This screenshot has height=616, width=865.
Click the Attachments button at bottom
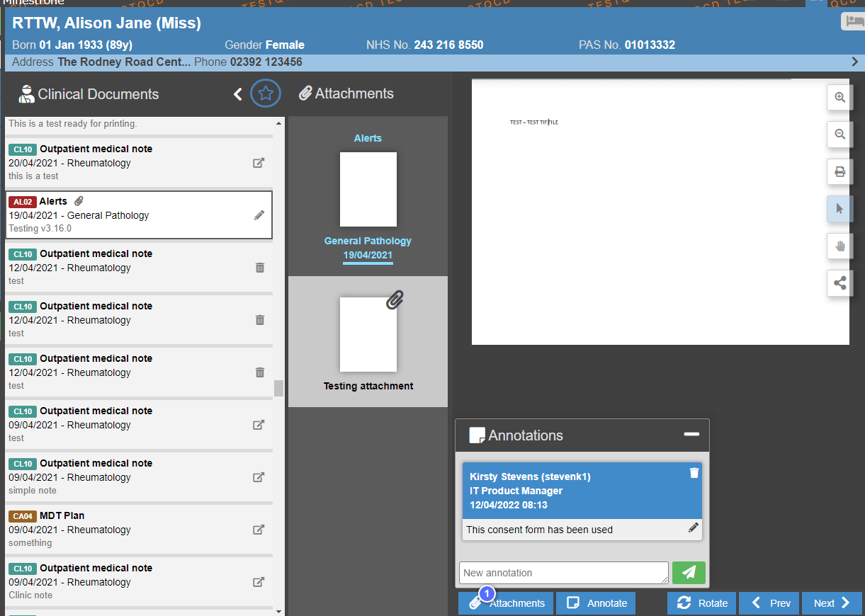[x=506, y=603]
